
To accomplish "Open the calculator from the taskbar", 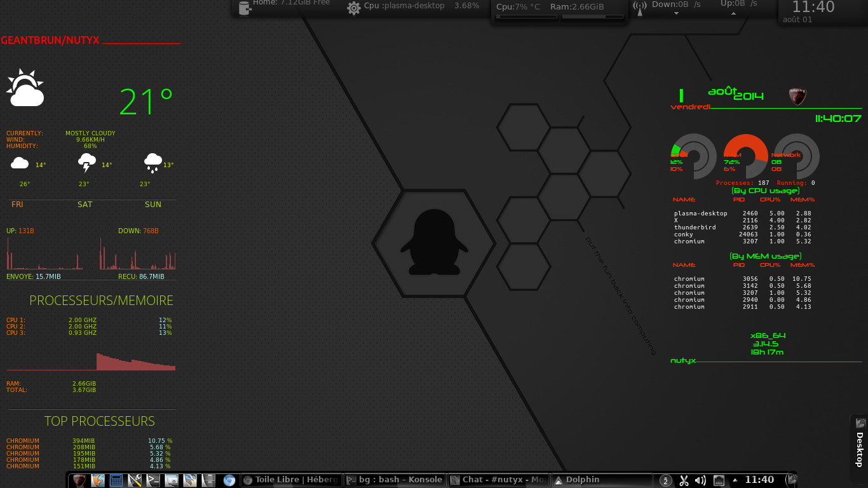I will 116,480.
